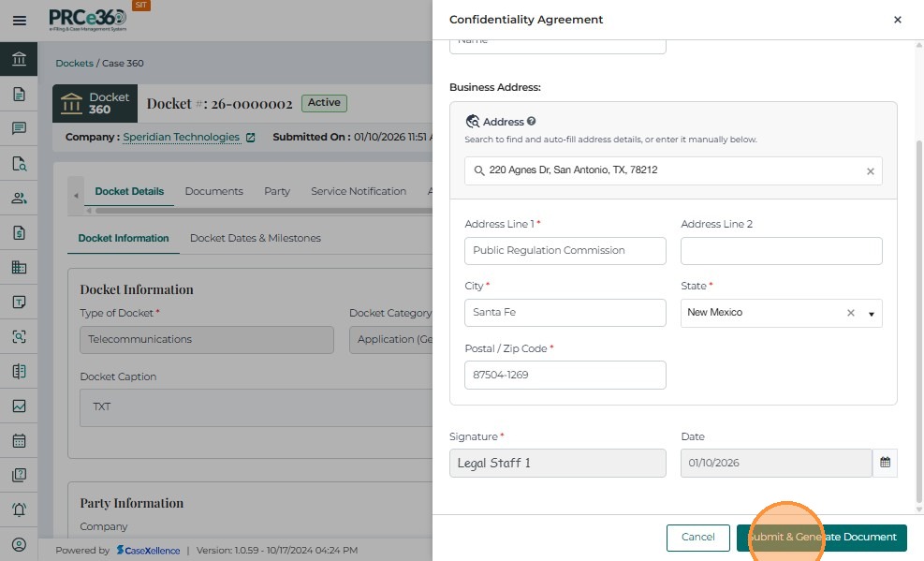
Task: Click the Address Line 2 field
Action: (x=781, y=251)
